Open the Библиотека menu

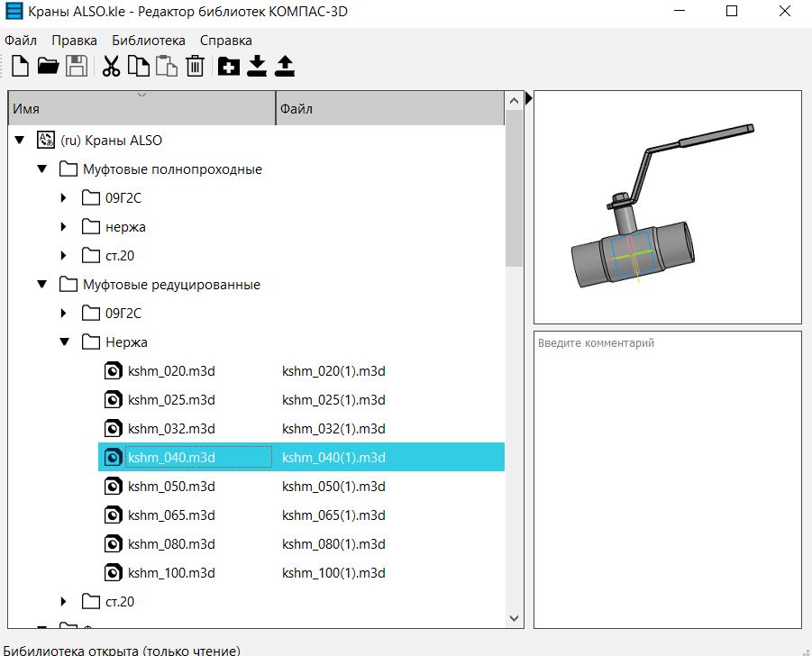coord(149,41)
